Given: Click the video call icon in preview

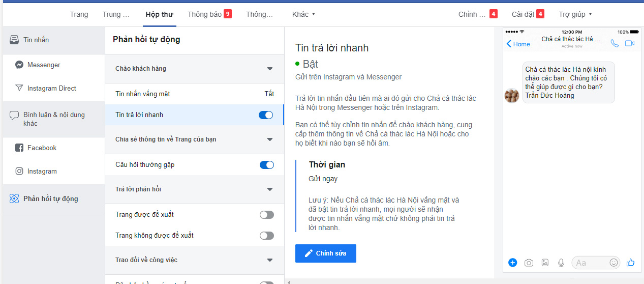Looking at the screenshot, I should coord(630,44).
